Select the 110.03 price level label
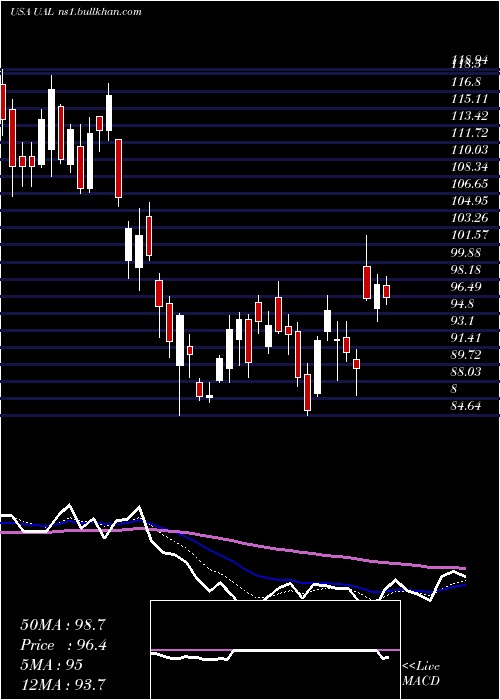The image size is (500, 700). tap(470, 150)
